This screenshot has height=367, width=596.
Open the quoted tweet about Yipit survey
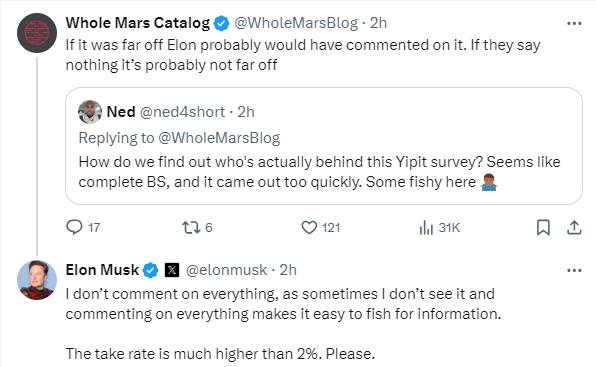pyautogui.click(x=323, y=146)
